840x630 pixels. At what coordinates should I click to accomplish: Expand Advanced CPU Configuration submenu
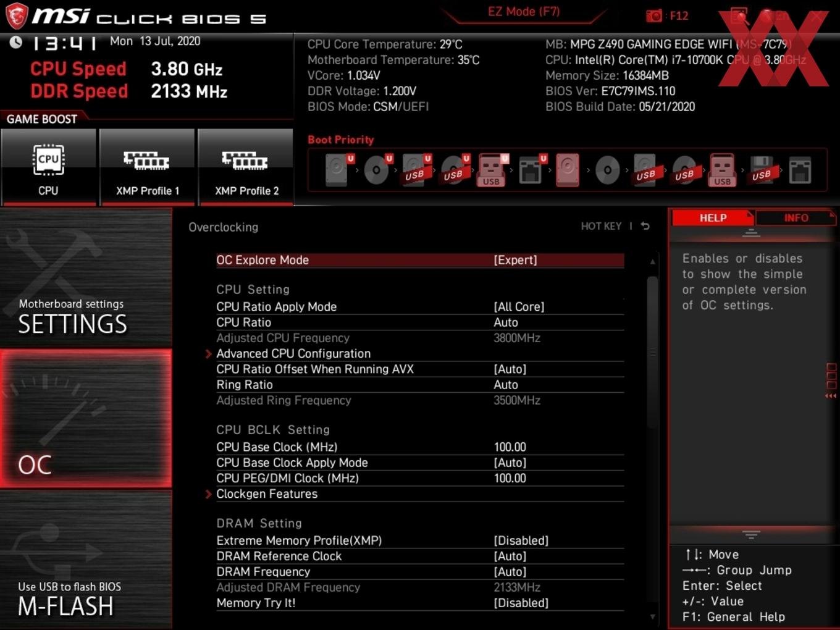click(420, 353)
